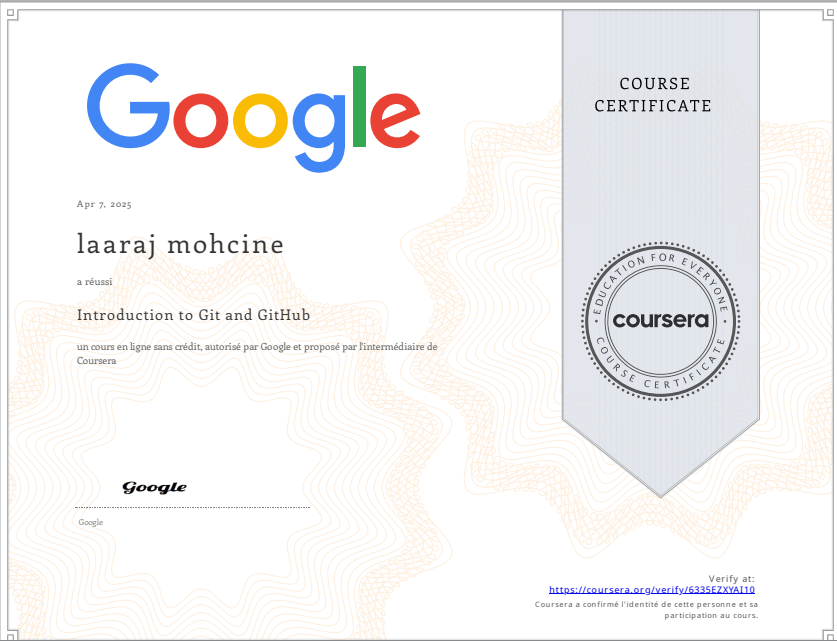The height and width of the screenshot is (641, 837).
Task: Click the a réussi text line
Action: click(95, 282)
